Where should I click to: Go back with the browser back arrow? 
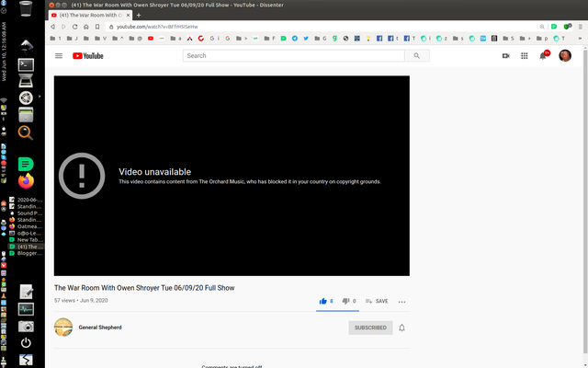tap(53, 27)
